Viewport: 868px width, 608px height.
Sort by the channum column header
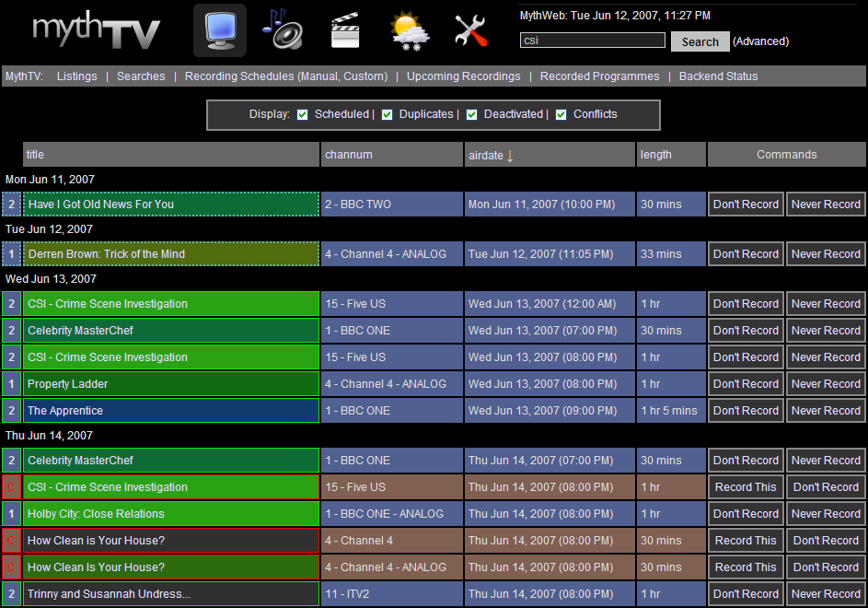pos(391,155)
